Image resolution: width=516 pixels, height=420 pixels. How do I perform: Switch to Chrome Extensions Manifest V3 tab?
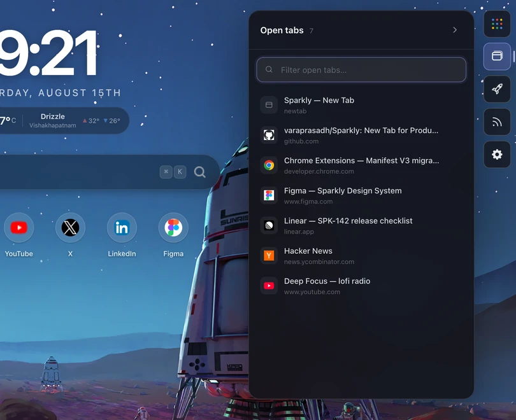(x=361, y=165)
